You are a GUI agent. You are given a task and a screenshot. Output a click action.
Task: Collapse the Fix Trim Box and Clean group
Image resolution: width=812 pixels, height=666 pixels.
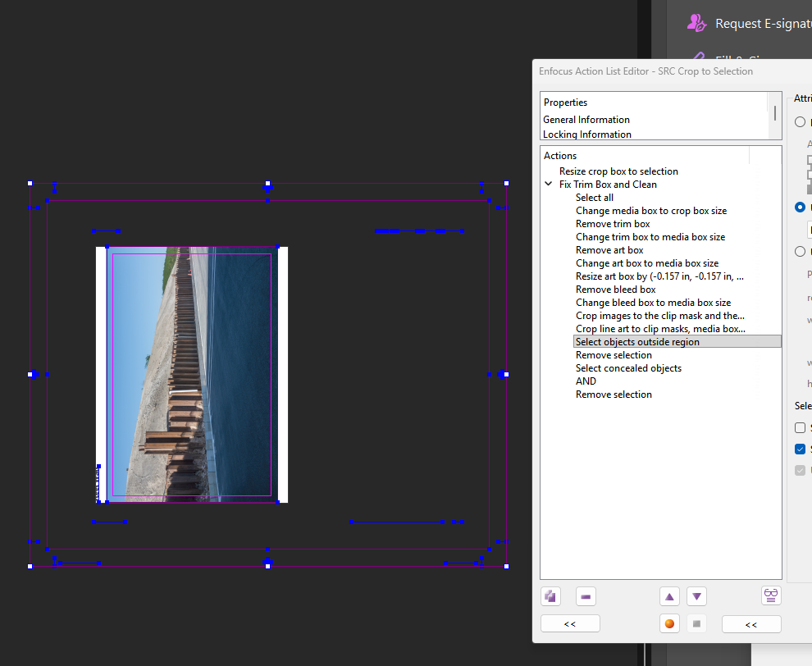pos(549,184)
